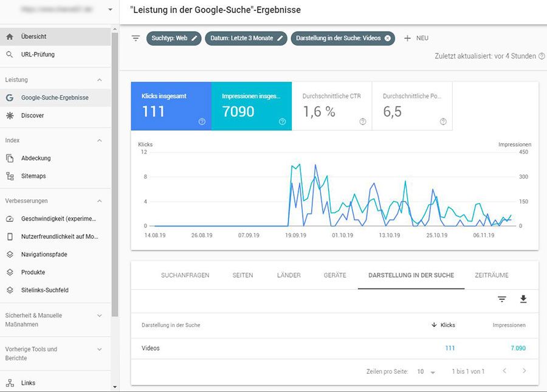Open the Videos row in the table
The width and height of the screenshot is (547, 392).
coord(335,348)
